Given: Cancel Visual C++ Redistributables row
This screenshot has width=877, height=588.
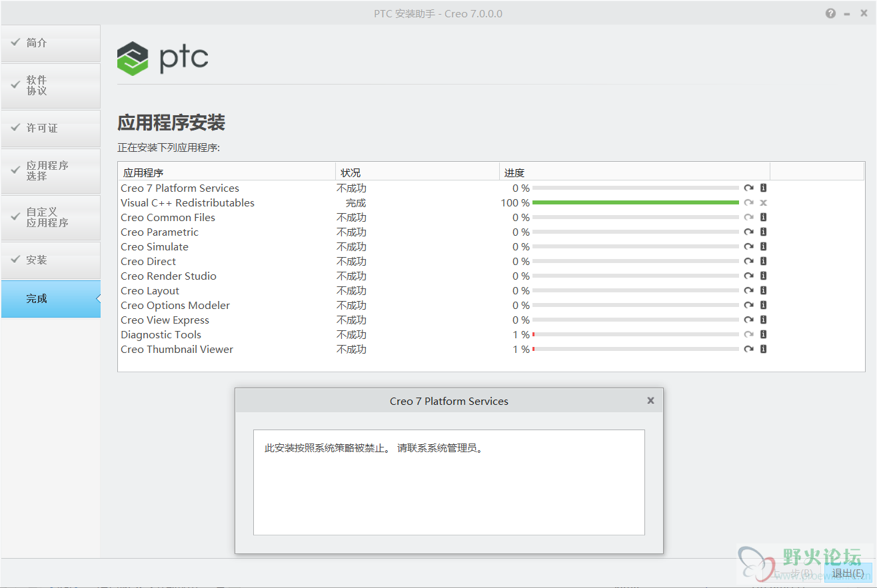Looking at the screenshot, I should coord(764,202).
